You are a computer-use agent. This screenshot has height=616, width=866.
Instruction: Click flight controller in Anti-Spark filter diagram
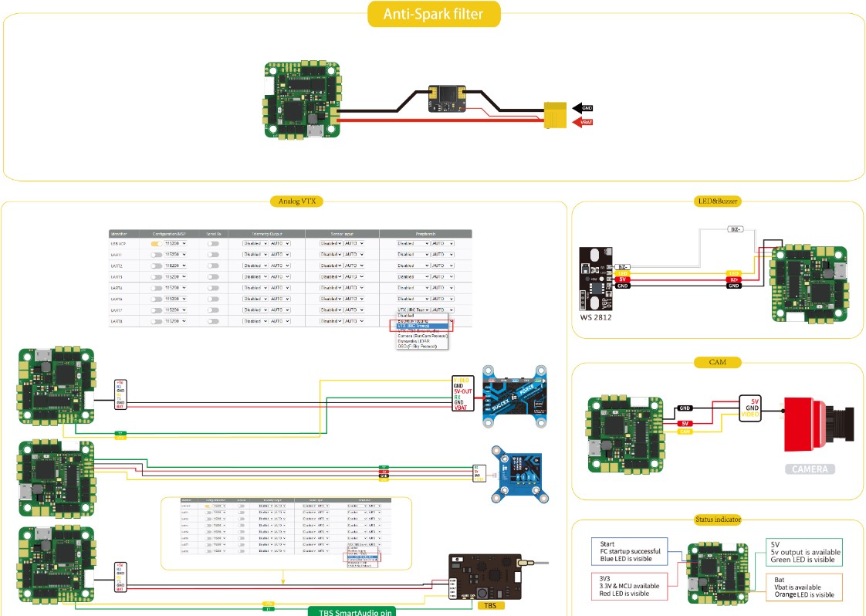[x=301, y=103]
